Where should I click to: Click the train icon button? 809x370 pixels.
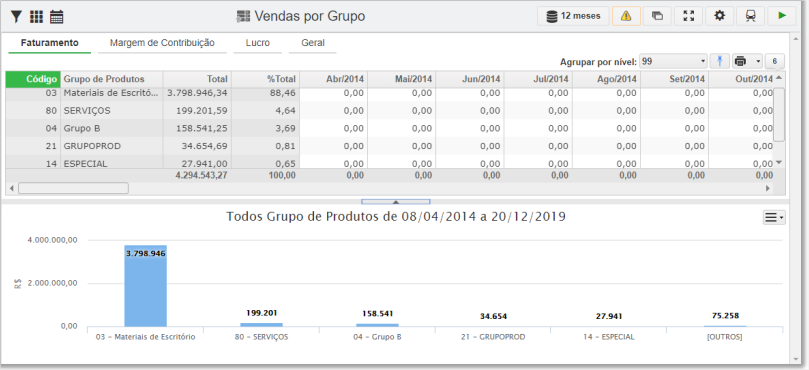pos(751,16)
